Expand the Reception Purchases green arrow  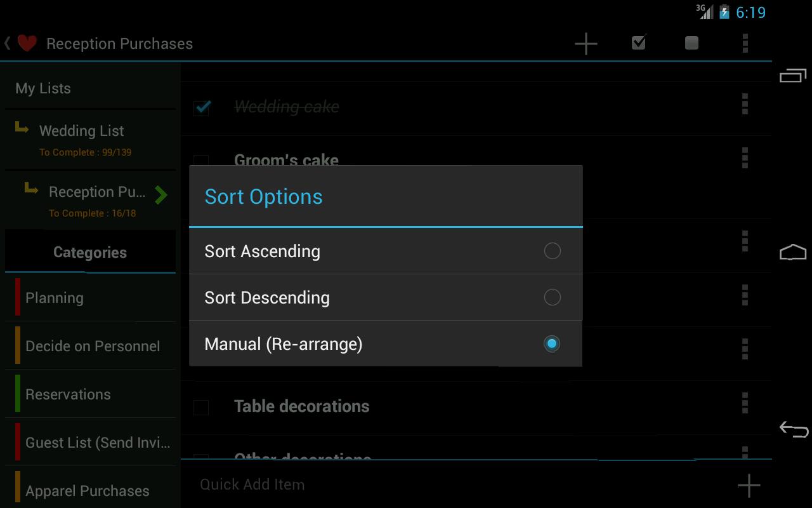[160, 195]
